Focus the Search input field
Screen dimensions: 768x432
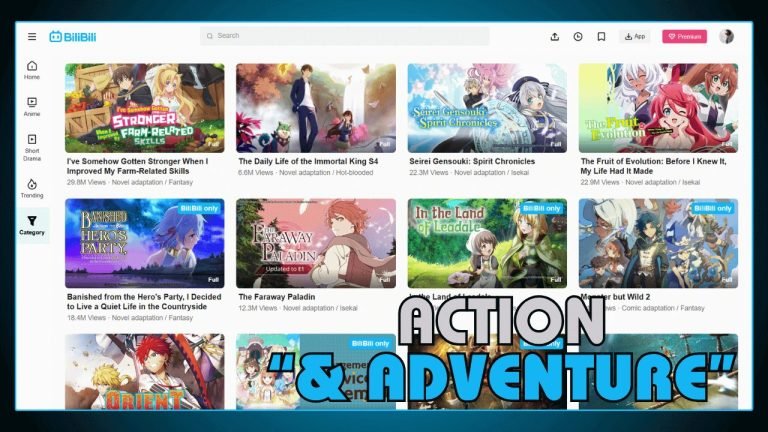(345, 36)
